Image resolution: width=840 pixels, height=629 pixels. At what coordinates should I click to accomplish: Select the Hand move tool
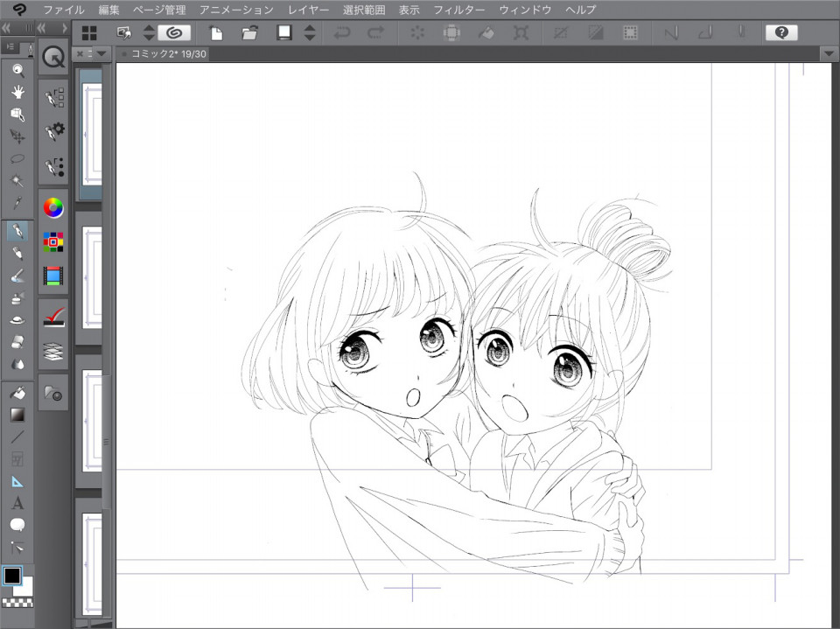pyautogui.click(x=17, y=92)
